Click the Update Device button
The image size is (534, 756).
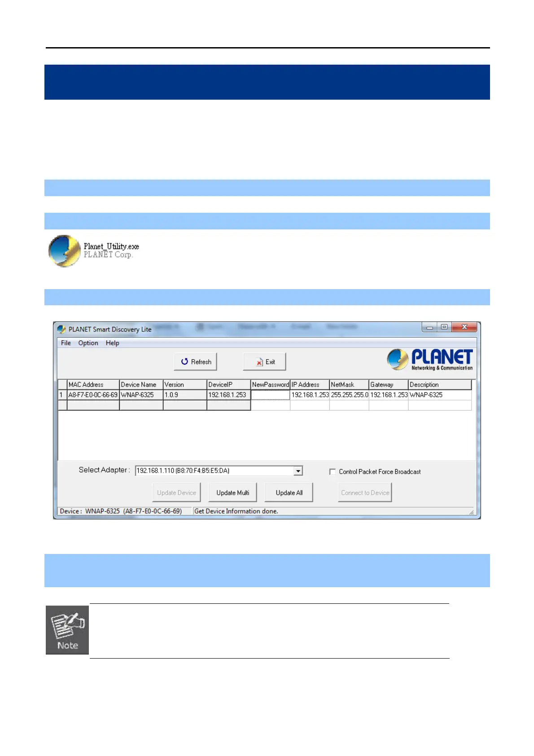[x=176, y=492]
